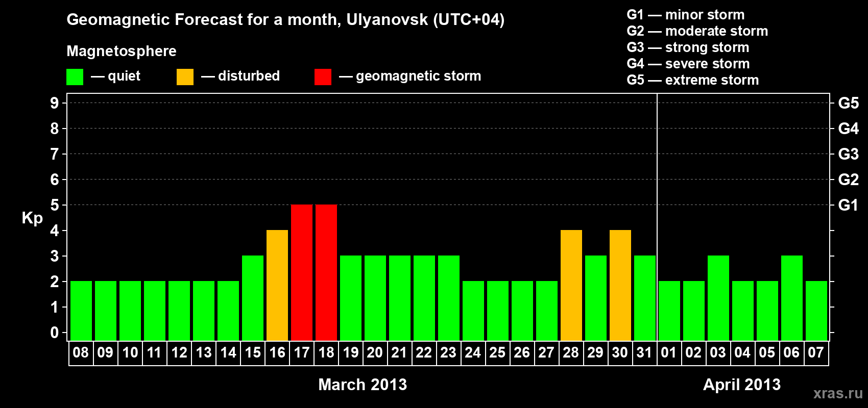
Task: Click the 'G1' right-axis label
Action: pos(849,205)
